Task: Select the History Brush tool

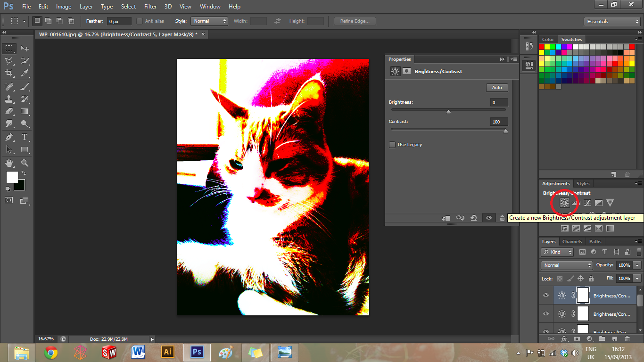Action: (25, 99)
